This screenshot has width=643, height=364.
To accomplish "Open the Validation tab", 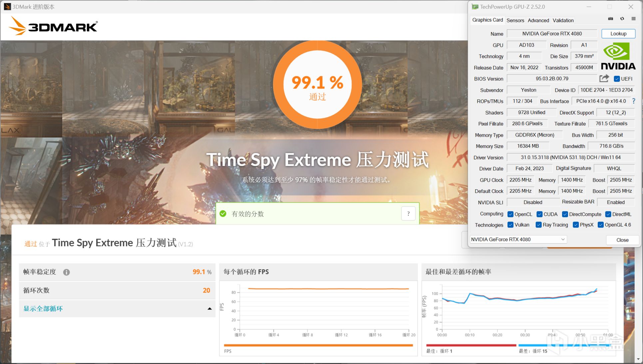I will click(563, 20).
